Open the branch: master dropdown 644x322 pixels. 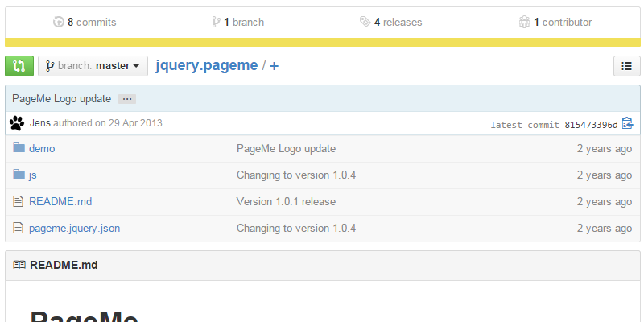[93, 66]
